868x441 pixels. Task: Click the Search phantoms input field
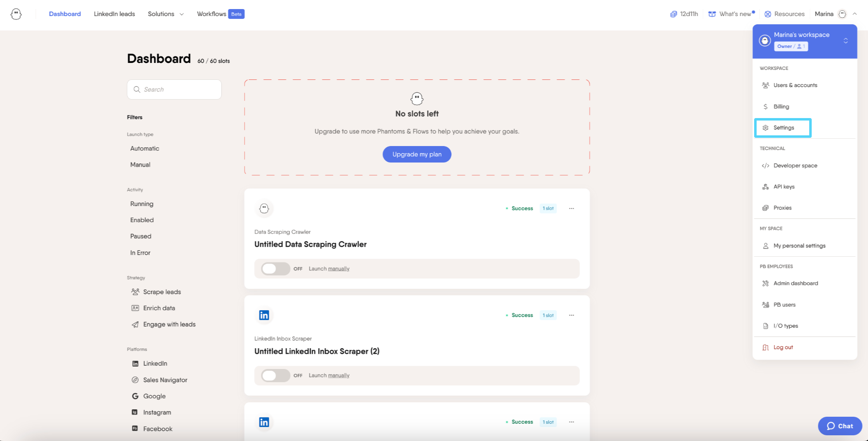point(174,89)
